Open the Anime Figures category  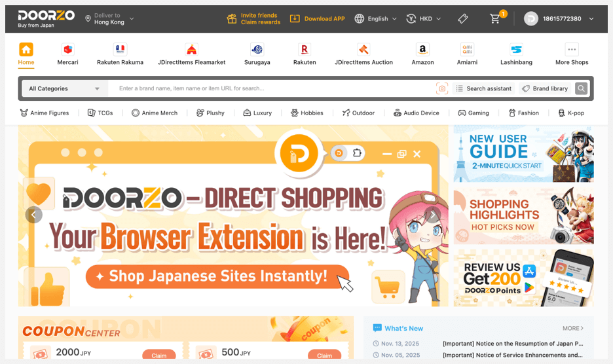(44, 113)
